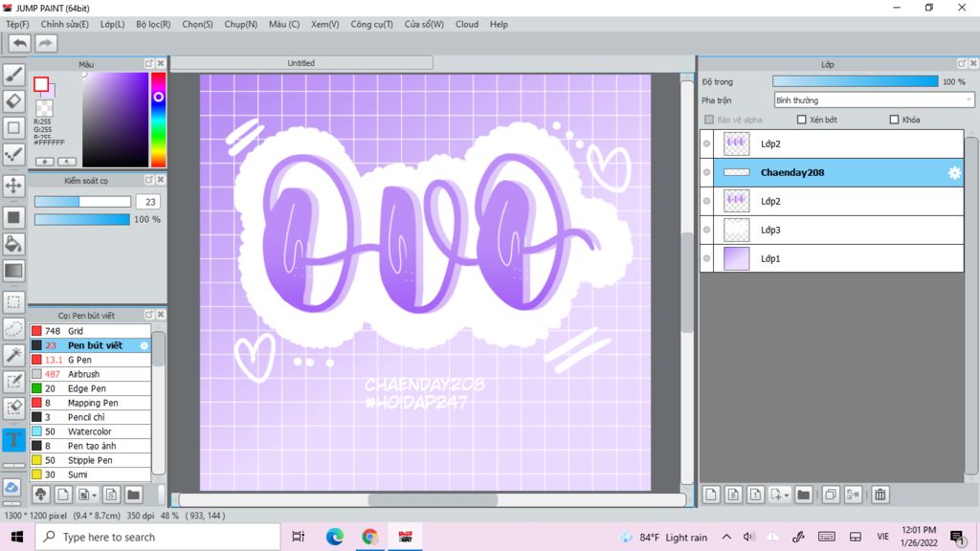The height and width of the screenshot is (551, 980).
Task: Click the brush size slider bar
Action: coord(82,202)
